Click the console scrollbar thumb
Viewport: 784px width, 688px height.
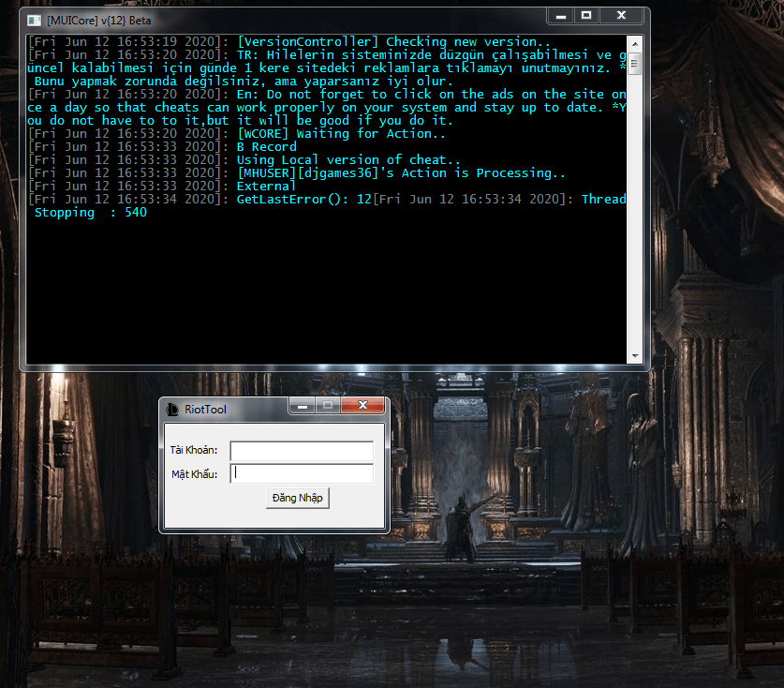[635, 64]
